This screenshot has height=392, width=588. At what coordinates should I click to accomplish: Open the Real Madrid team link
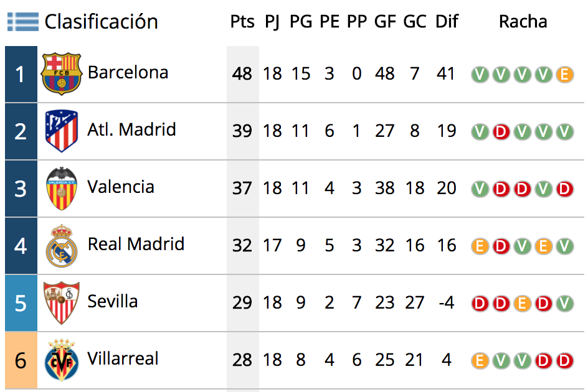tap(136, 244)
